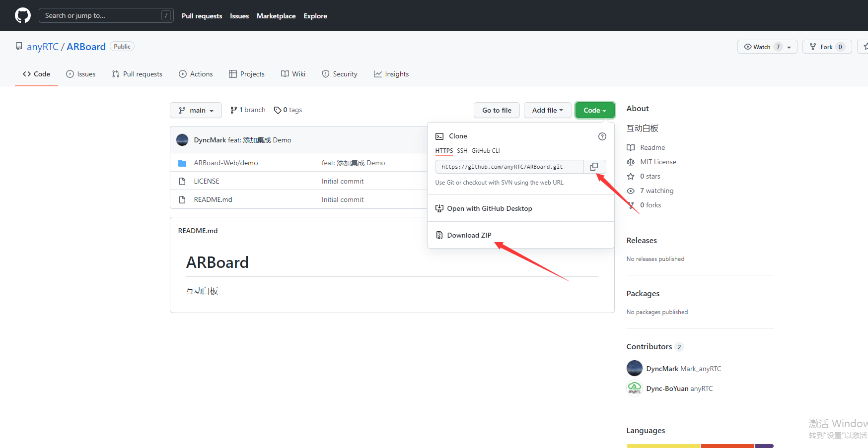Open the Insights tab

(391, 74)
